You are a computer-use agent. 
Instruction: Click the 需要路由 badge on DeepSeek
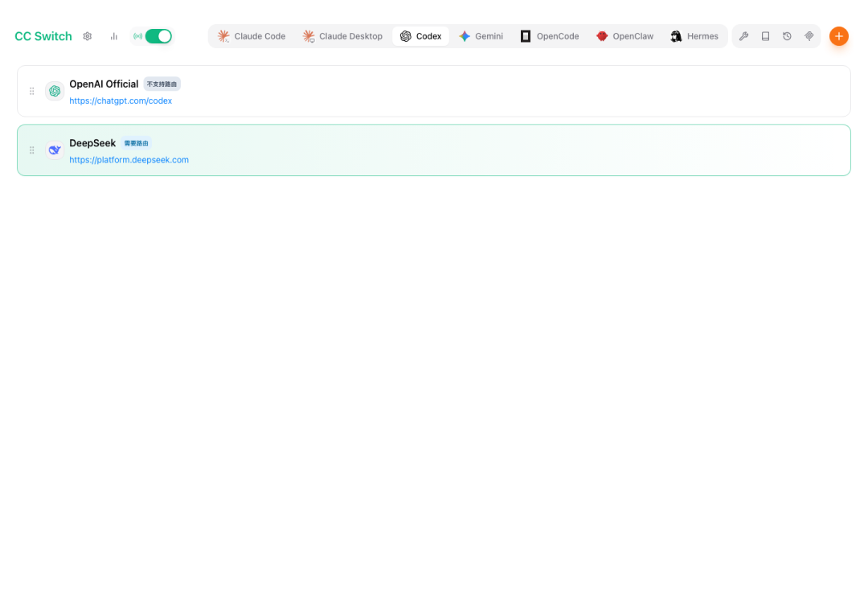click(x=136, y=143)
